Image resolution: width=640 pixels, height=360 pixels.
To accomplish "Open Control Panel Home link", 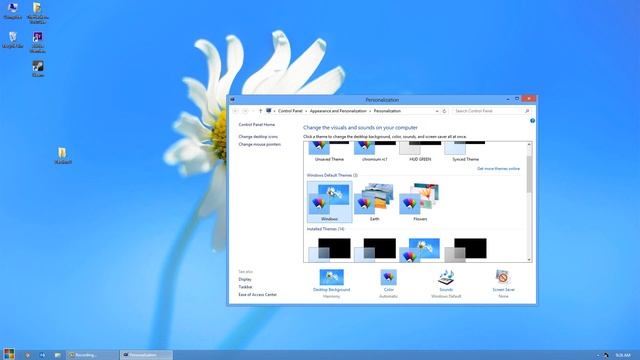I will (257, 124).
